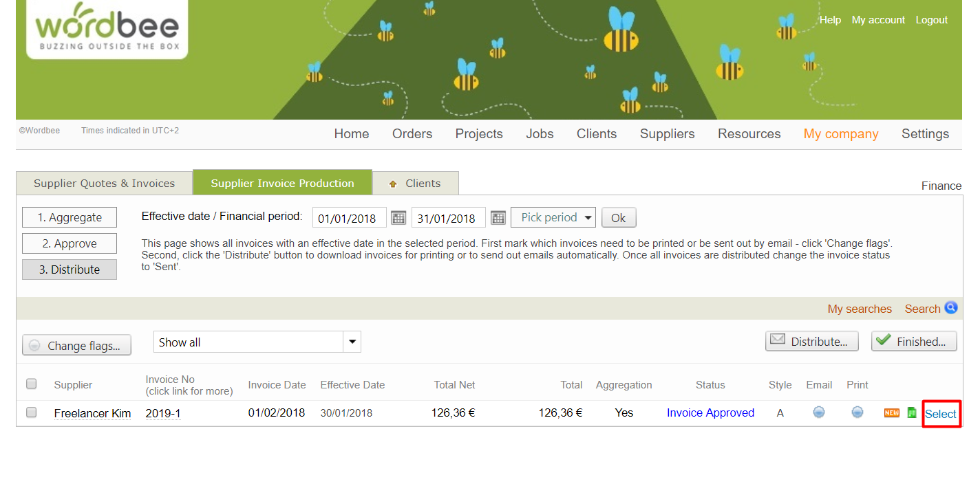
Task: Expand the Pick period dropdown
Action: [x=553, y=218]
